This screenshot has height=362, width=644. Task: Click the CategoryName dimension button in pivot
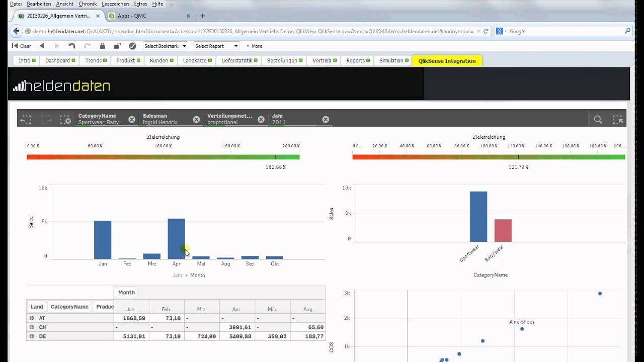(x=69, y=307)
